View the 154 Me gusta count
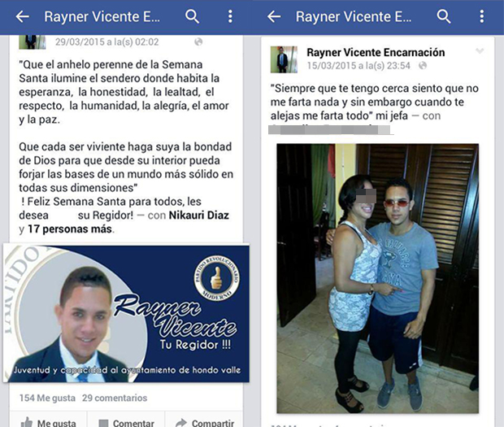Viewport: 504px width, 427px height. [x=47, y=398]
